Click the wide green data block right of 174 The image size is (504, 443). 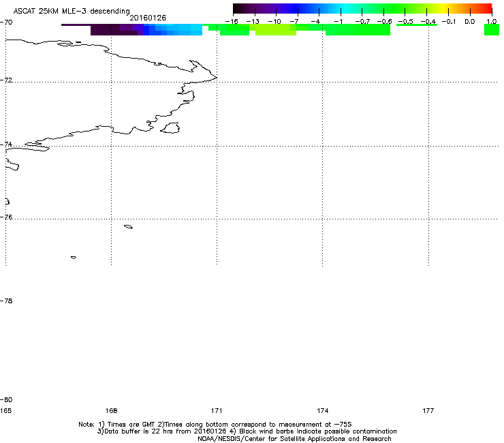[x=358, y=30]
